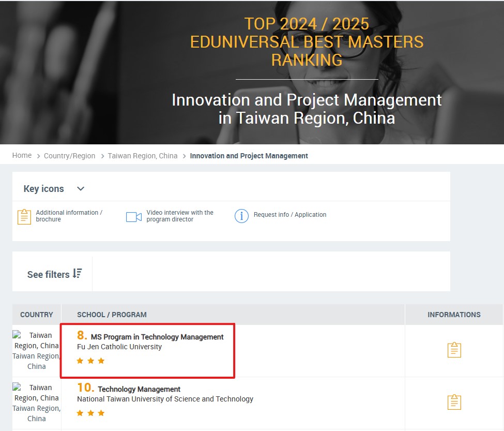Collapse the Key icons chevron
Screen dimensions: 504x431
81,189
